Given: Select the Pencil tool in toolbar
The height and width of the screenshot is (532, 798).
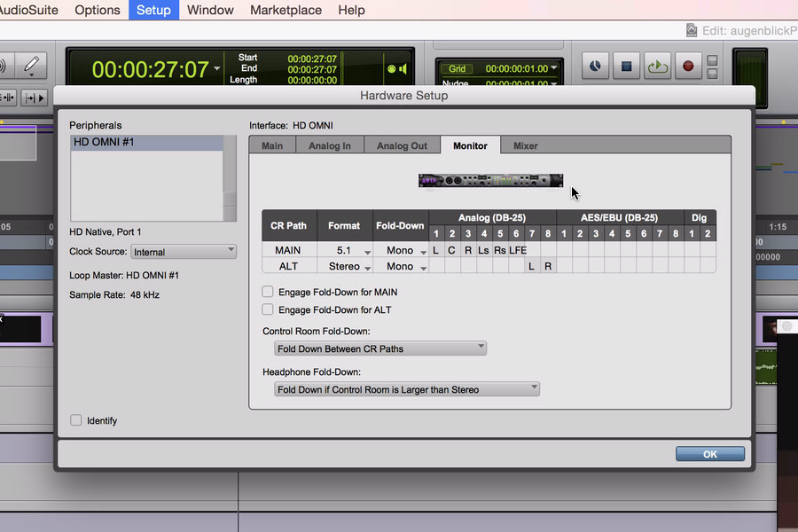Looking at the screenshot, I should (x=31, y=66).
